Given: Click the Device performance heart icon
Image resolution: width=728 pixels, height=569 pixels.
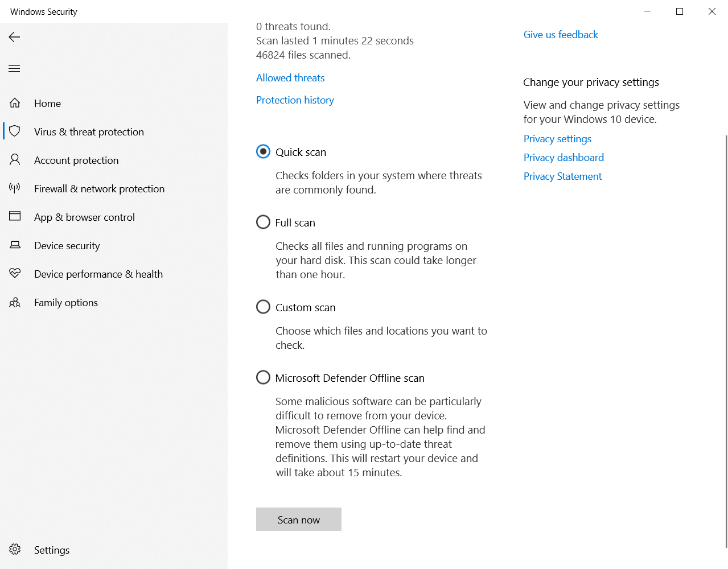Looking at the screenshot, I should [x=15, y=273].
